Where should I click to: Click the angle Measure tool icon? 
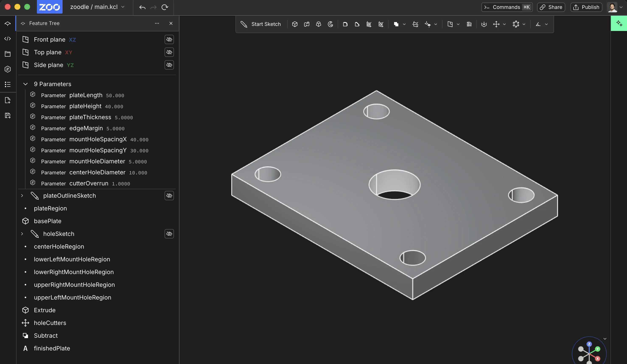tap(538, 24)
